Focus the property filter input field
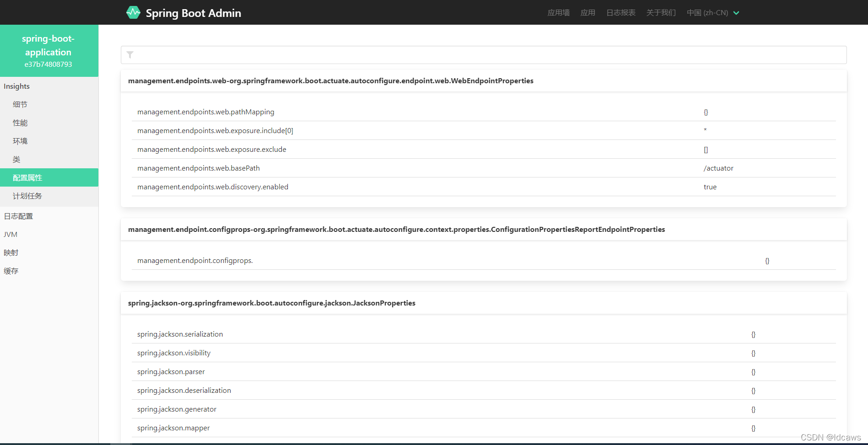Viewport: 868px width, 445px height. tap(484, 55)
